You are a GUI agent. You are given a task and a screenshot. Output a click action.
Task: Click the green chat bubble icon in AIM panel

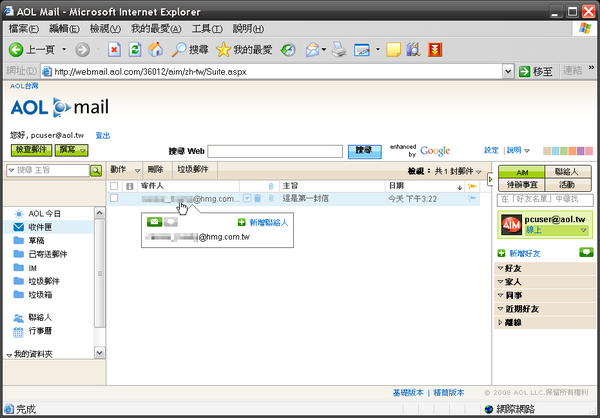pos(586,252)
